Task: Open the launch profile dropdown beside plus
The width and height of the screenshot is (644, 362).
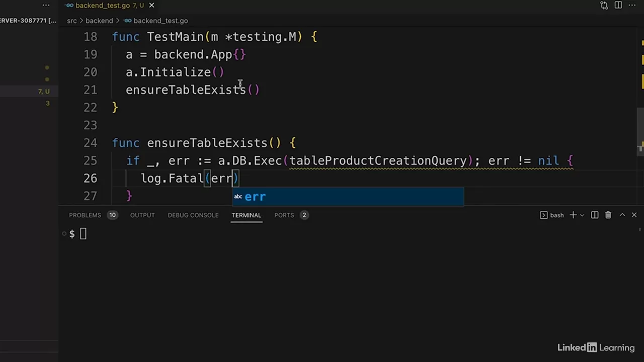Action: tap(582, 215)
